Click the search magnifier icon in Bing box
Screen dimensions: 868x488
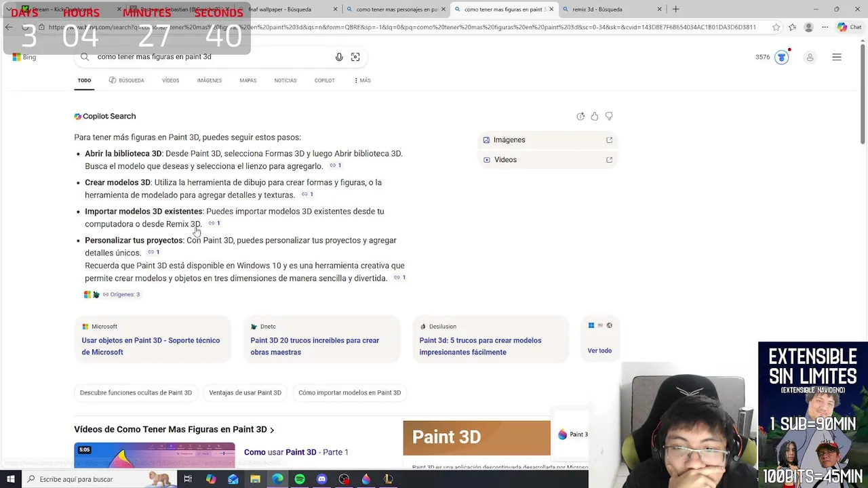85,57
